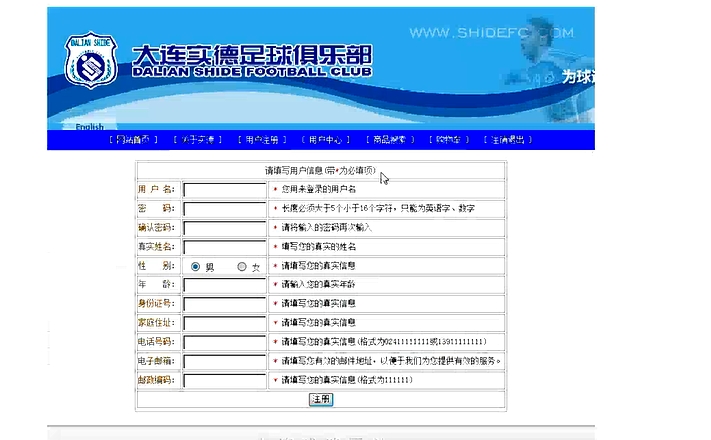Open 商品搜索 in the nav bar

coord(390,140)
